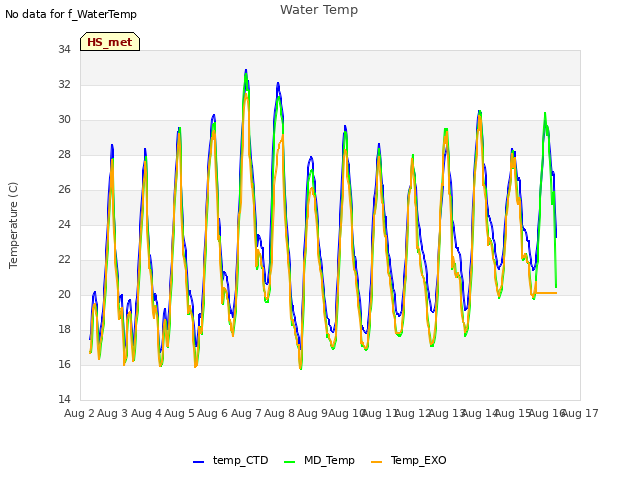This screenshot has width=640, height=480.
Task: Click the Aug 17 x-axis label
Action: [580, 413]
